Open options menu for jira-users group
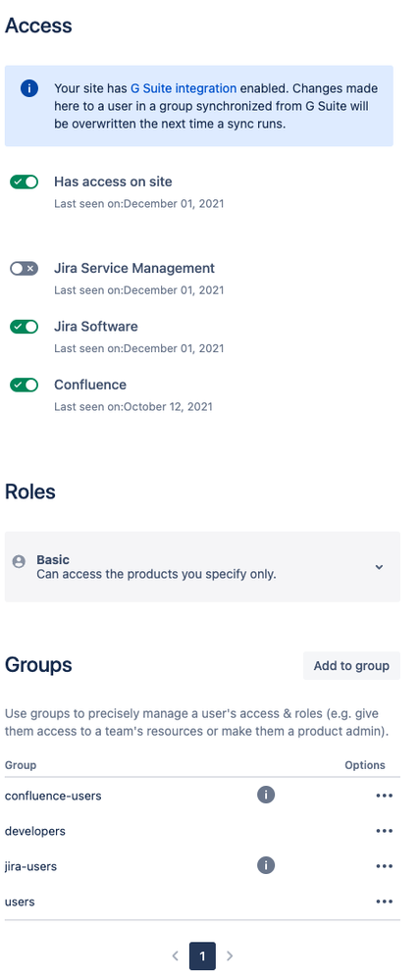The image size is (420, 980). (x=384, y=866)
